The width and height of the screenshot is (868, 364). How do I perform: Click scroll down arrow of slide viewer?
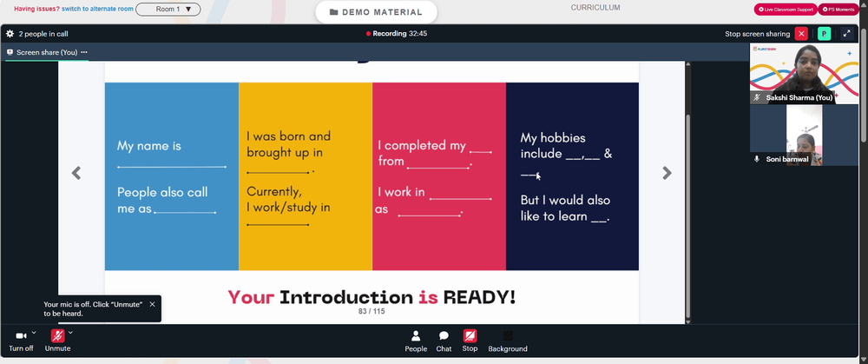688,321
